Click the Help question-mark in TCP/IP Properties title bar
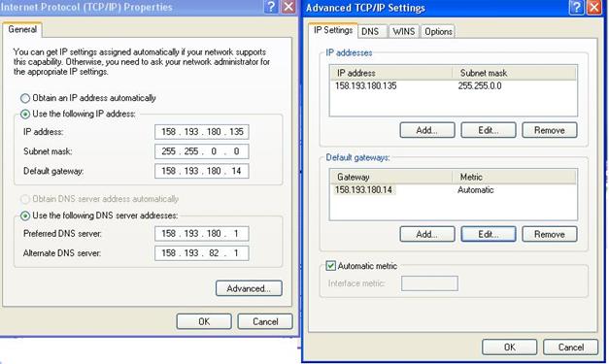This screenshot has height=364, width=609. (271, 7)
